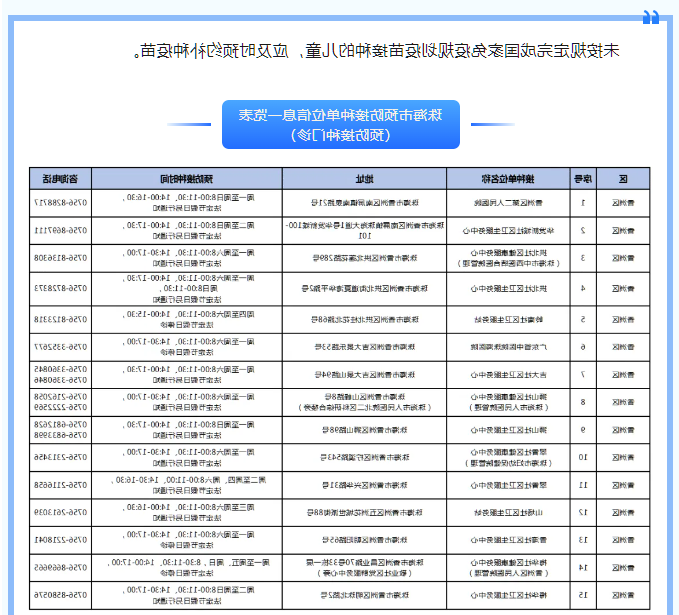Click the 咨询电话 column header
This screenshot has width=679, height=615.
(60, 179)
